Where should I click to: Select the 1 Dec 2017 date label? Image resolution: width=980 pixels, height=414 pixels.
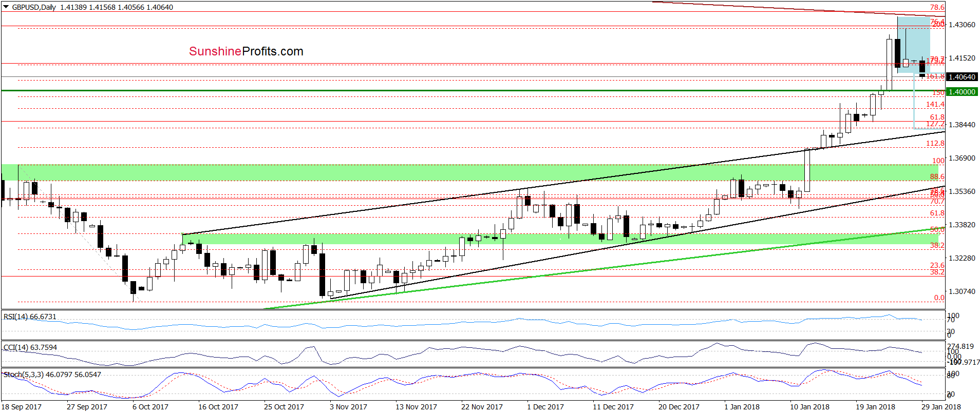pyautogui.click(x=545, y=407)
